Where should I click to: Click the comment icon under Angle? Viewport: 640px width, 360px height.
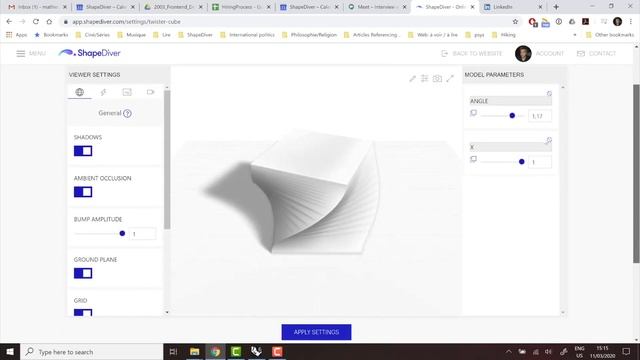(473, 113)
